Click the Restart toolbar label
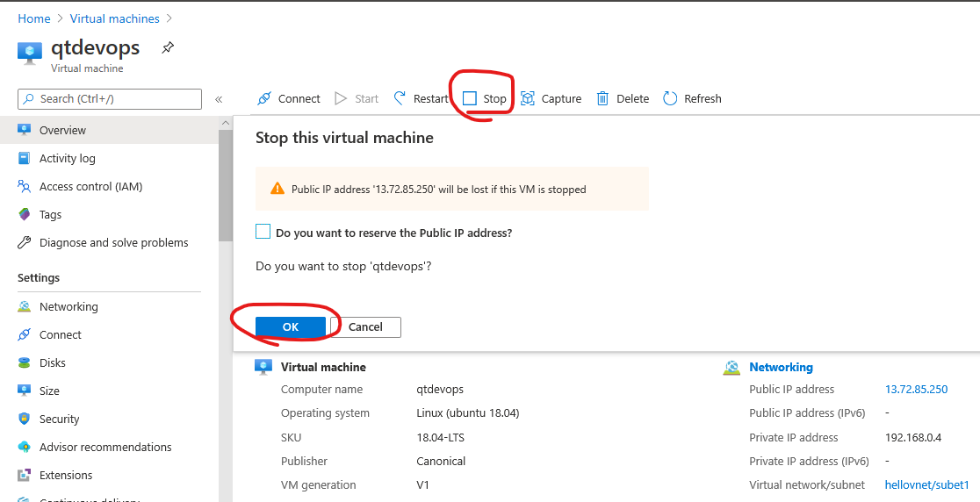This screenshot has width=980, height=502. pos(430,98)
